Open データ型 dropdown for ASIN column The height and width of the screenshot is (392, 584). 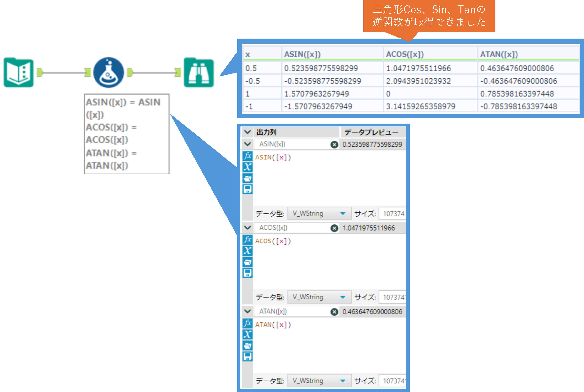319,213
